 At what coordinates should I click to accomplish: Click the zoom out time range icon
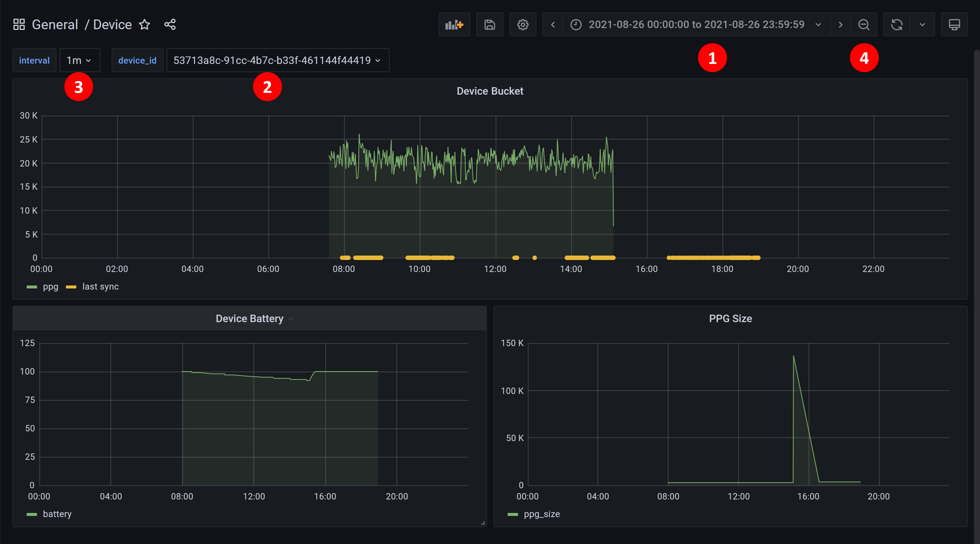click(864, 24)
